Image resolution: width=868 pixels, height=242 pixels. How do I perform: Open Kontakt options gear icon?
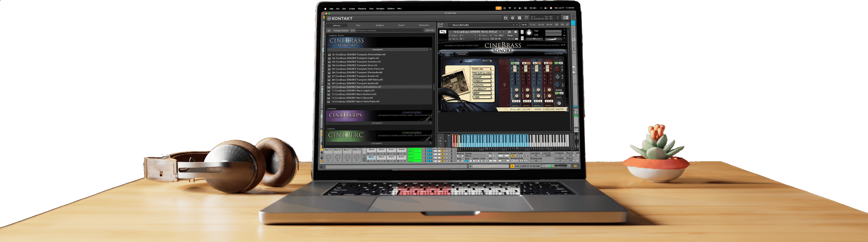(x=512, y=18)
